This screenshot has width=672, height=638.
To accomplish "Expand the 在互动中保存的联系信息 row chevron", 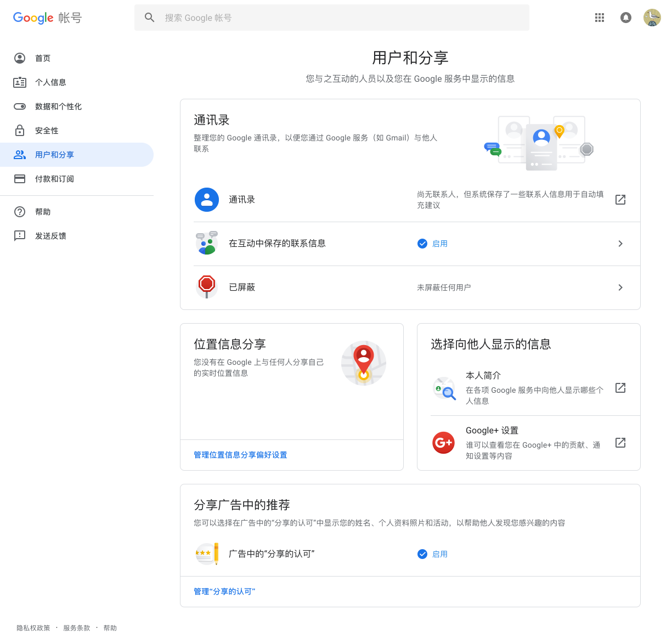I will (x=620, y=244).
